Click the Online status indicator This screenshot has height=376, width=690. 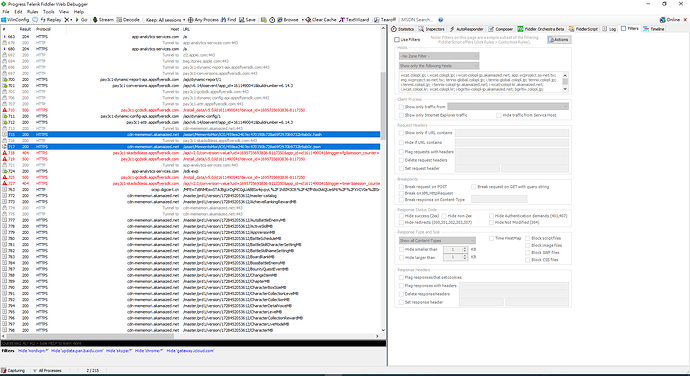point(670,20)
